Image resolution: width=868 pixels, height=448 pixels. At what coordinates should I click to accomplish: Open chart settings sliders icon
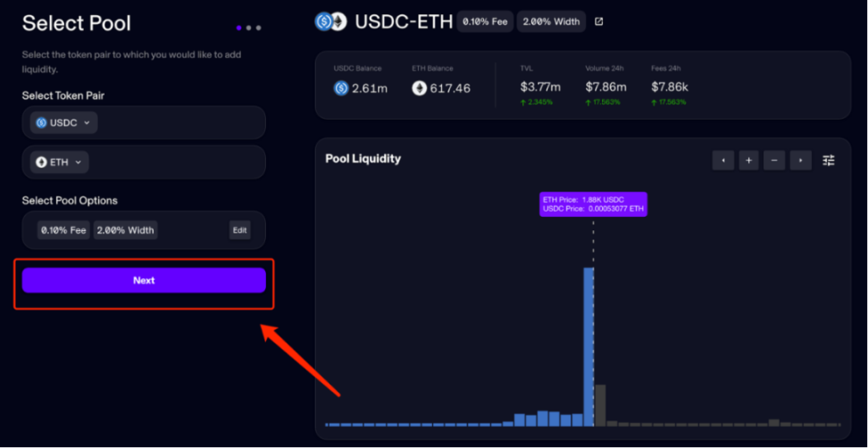[x=829, y=160]
